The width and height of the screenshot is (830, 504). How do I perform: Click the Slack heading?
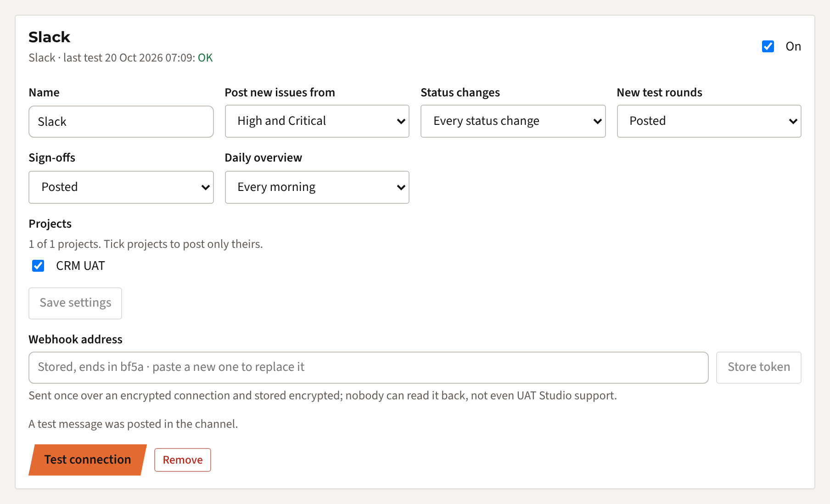50,37
